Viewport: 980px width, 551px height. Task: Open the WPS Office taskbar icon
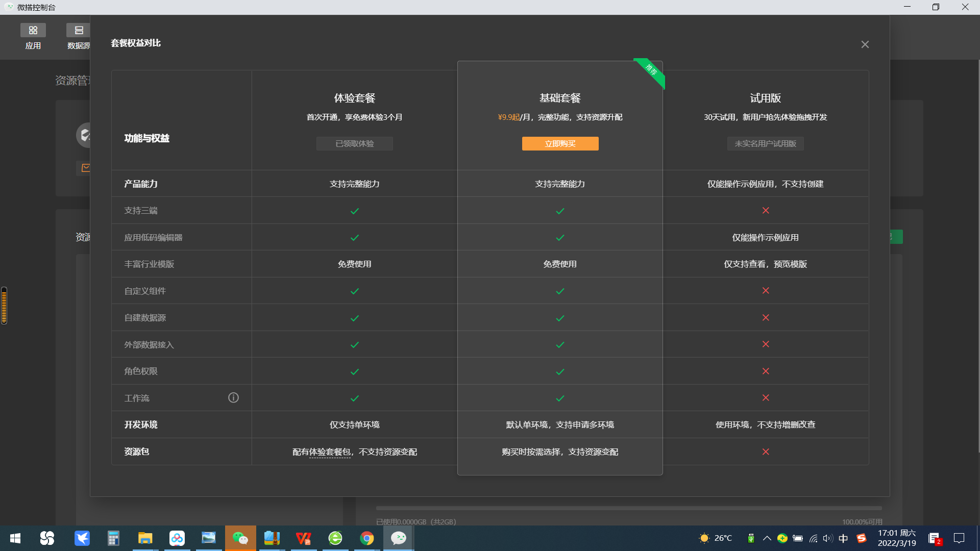click(x=303, y=538)
